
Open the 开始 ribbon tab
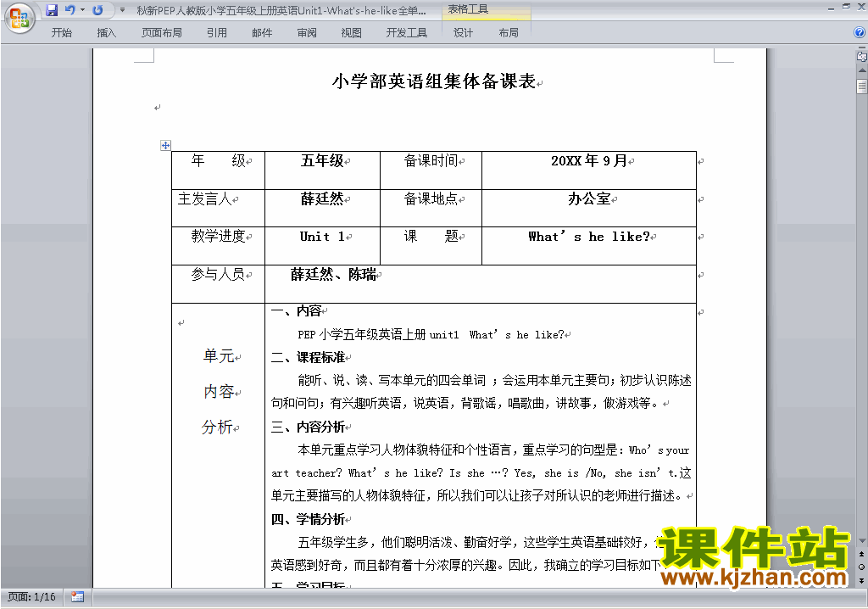pyautogui.click(x=61, y=33)
